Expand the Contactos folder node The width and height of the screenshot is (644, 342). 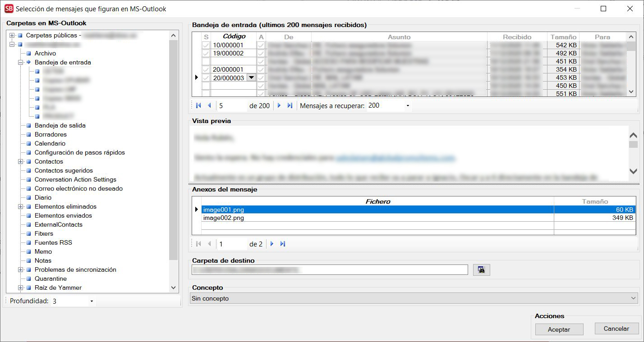click(21, 162)
